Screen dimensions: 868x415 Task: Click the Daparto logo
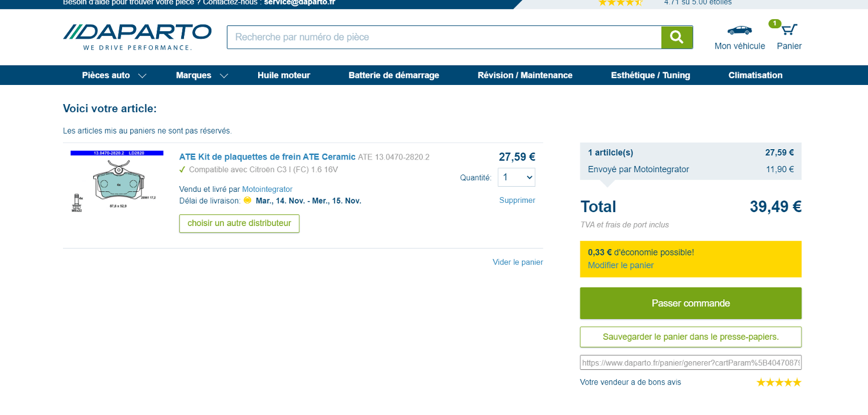(x=137, y=37)
